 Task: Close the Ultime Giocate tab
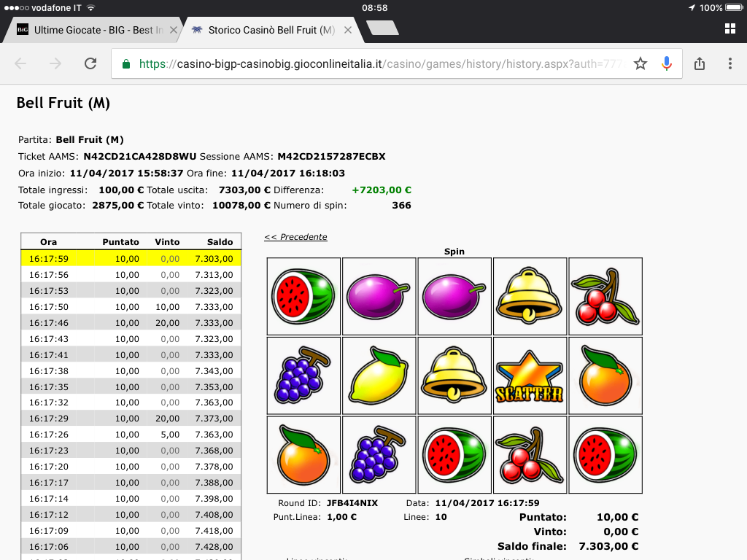click(x=174, y=30)
